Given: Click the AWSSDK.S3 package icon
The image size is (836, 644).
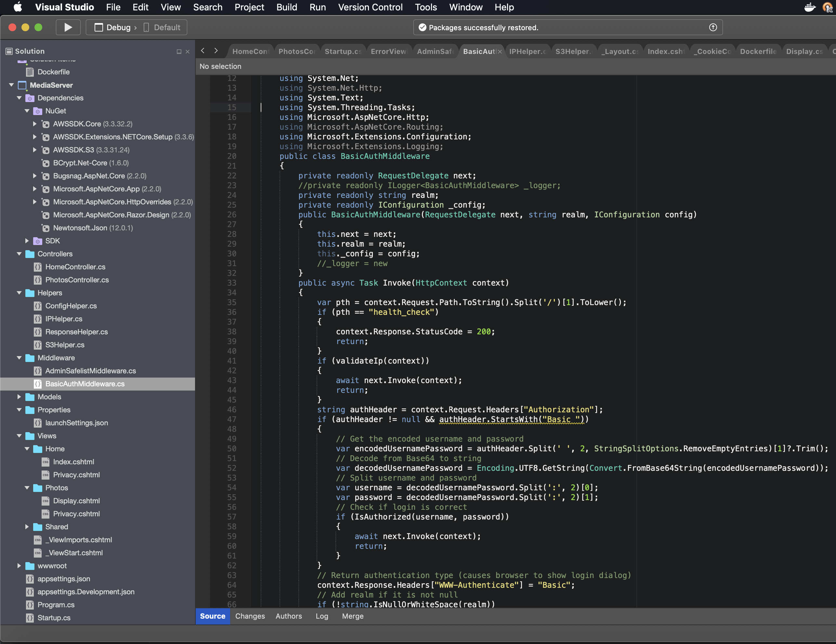Looking at the screenshot, I should tap(46, 150).
